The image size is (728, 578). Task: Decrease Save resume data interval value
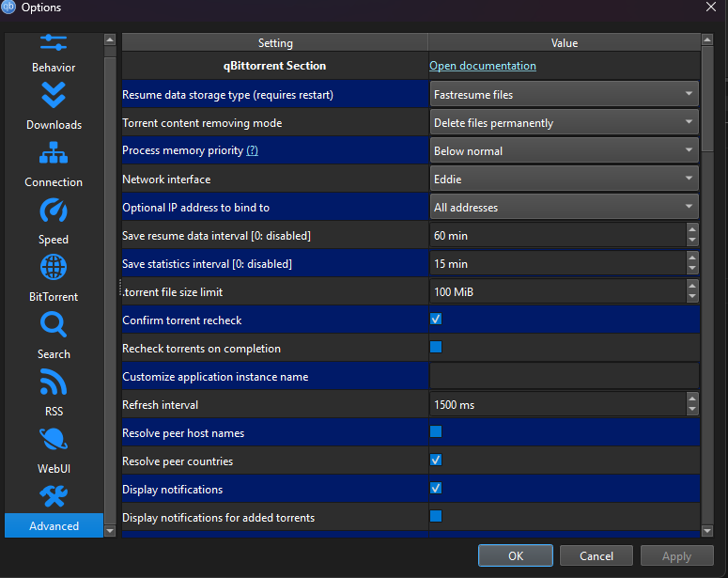pyautogui.click(x=692, y=241)
